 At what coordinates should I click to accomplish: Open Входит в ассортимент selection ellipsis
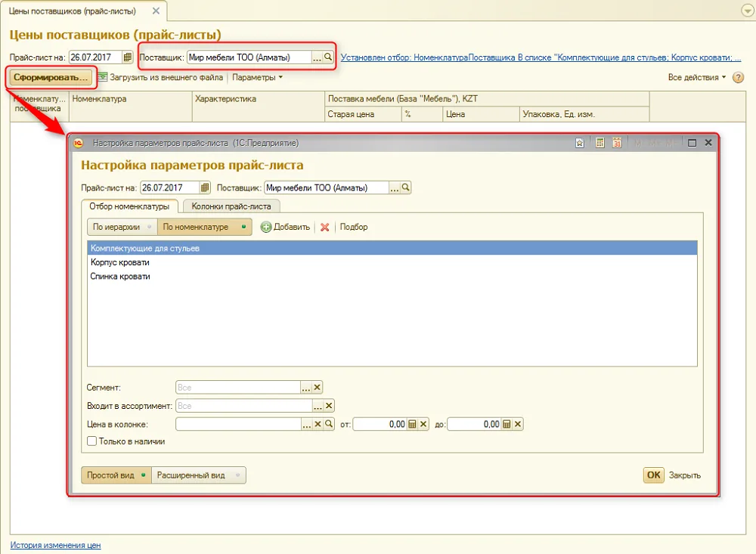[x=318, y=406]
